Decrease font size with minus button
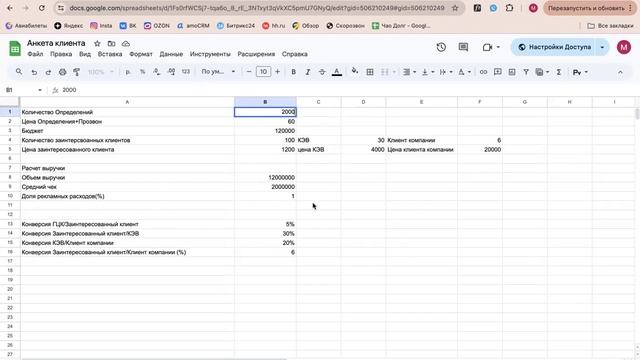Image resolution: width=640 pixels, height=360 pixels. click(249, 72)
